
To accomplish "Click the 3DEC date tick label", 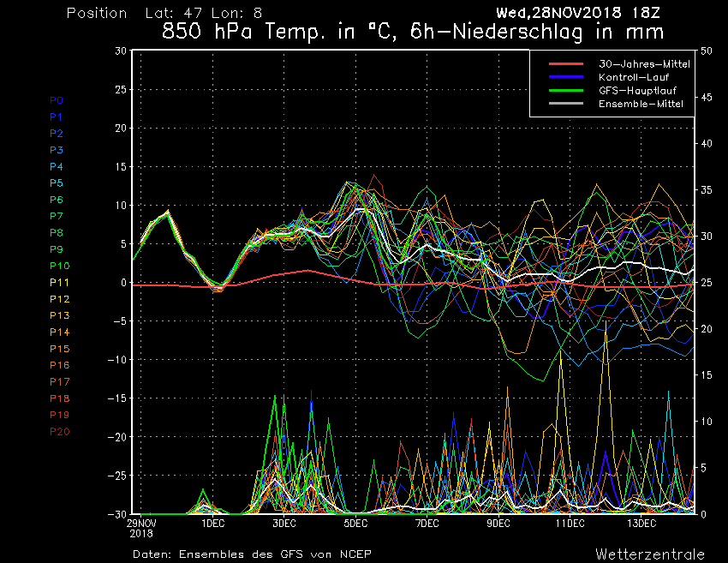I will click(x=284, y=523).
